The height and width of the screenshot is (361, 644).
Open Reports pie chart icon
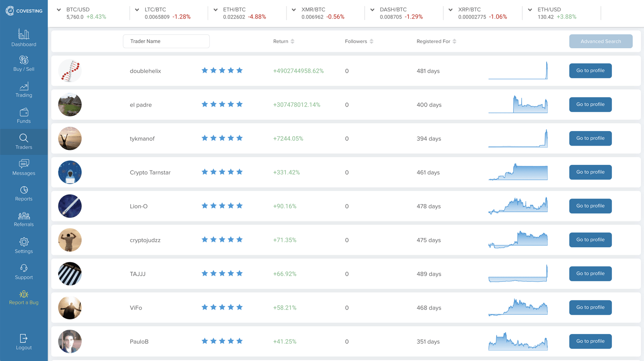pos(24,190)
